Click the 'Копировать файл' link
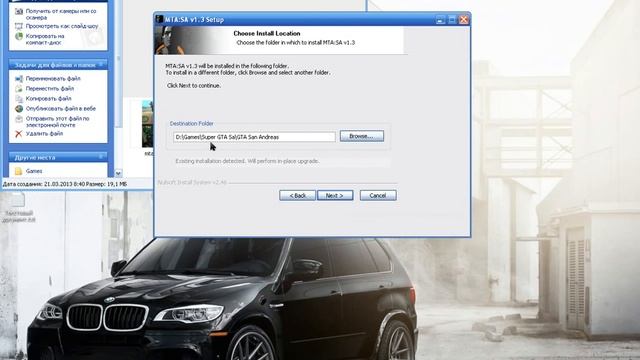The image size is (640, 360). click(x=48, y=99)
